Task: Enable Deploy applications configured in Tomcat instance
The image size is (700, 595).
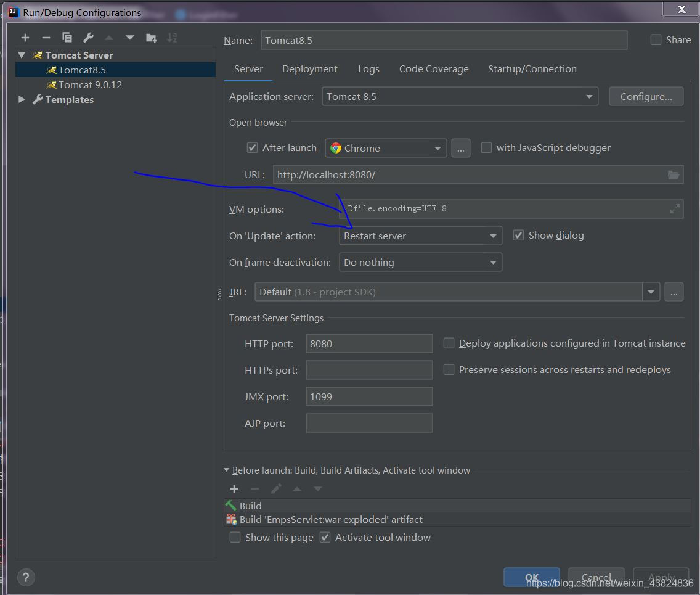Action: [449, 343]
